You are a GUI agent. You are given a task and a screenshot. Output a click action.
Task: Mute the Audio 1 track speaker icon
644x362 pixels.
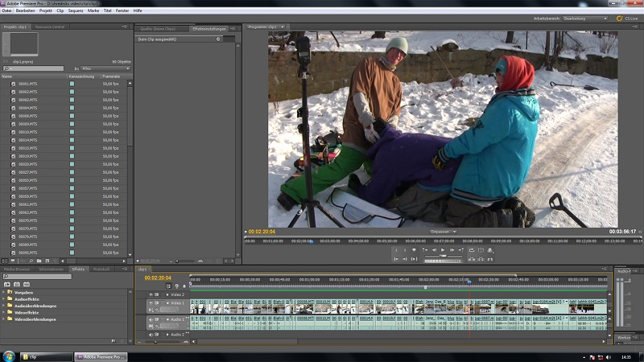pos(150,319)
